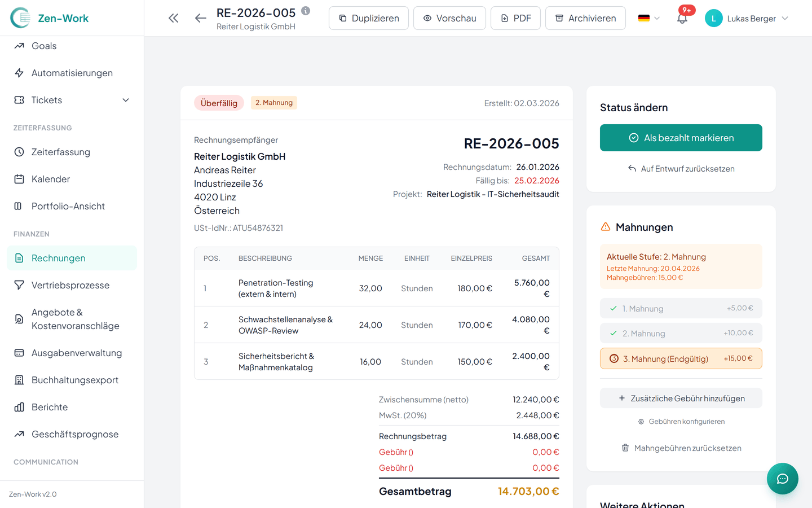
Task: Export invoice via PDF button
Action: [x=516, y=18]
